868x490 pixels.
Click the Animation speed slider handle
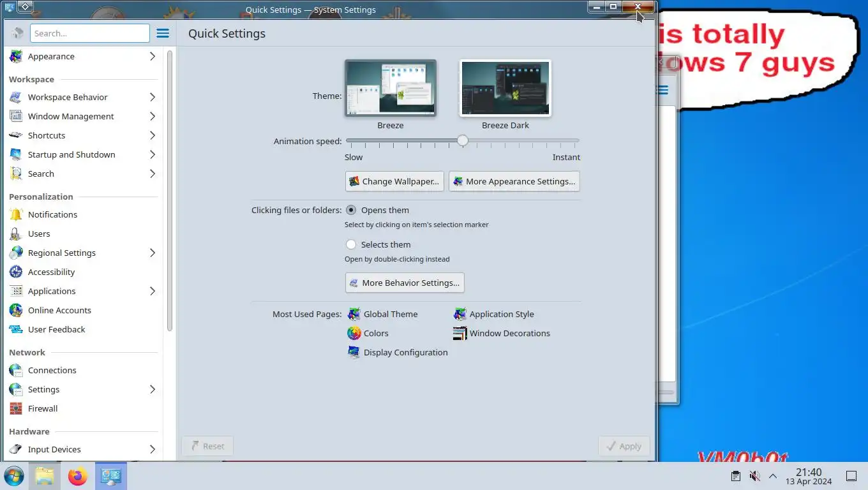coord(463,140)
